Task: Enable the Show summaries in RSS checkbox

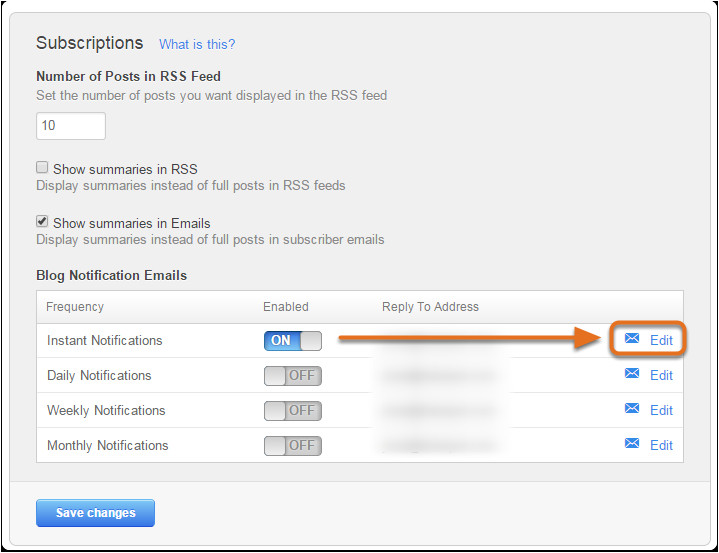Action: [43, 168]
